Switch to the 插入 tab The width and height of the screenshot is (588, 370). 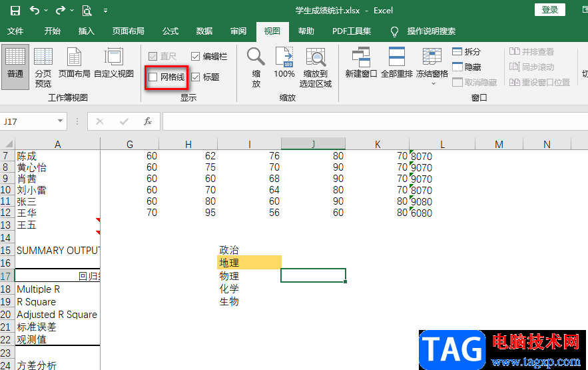coord(87,31)
